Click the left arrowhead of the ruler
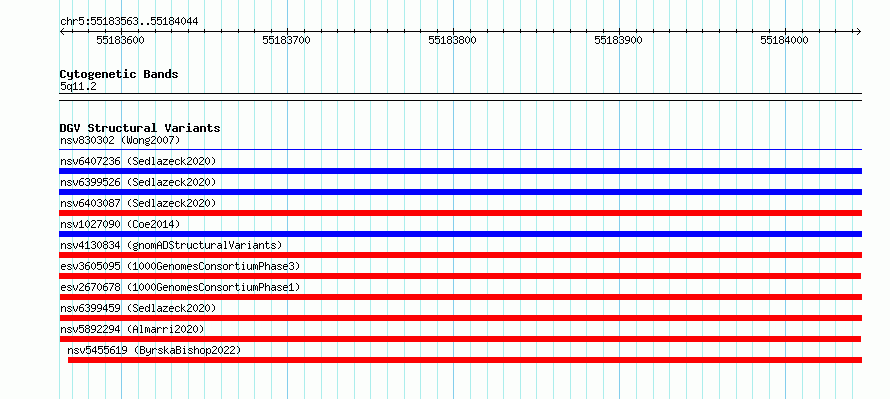Viewport: 890px width, 399px height. [62, 32]
